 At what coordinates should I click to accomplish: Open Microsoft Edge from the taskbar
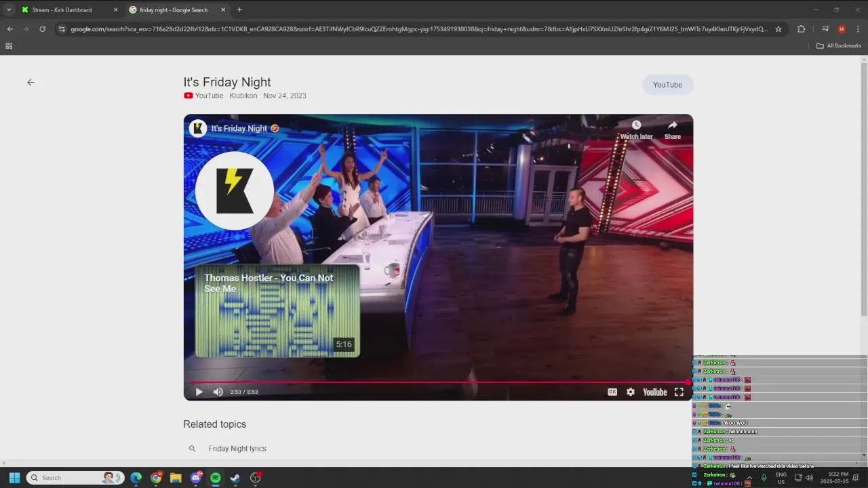pyautogui.click(x=136, y=478)
